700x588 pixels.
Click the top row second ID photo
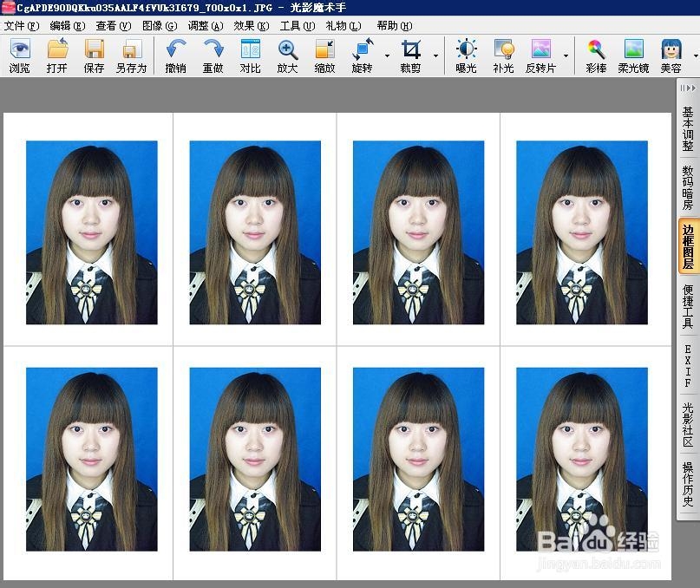[x=255, y=232]
